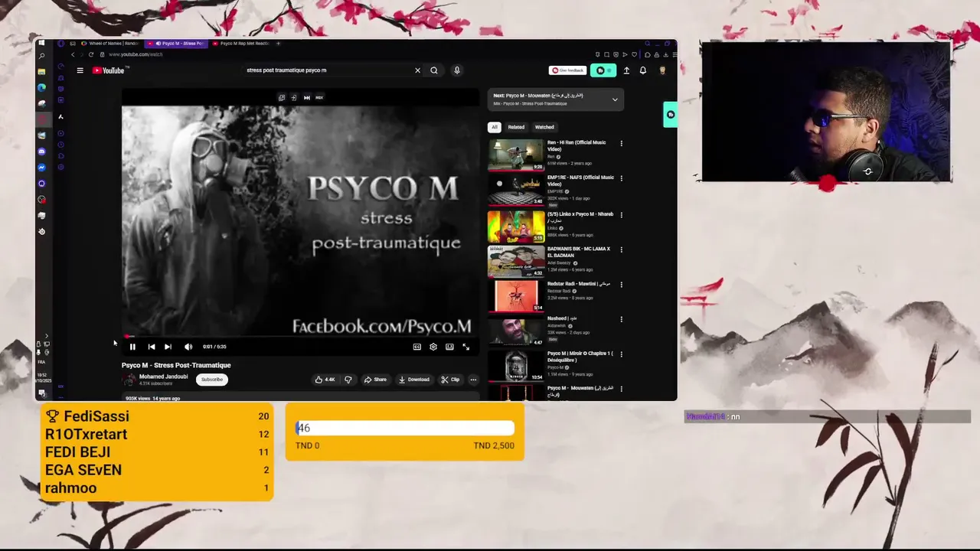Go back in browser history
The width and height of the screenshot is (980, 551).
pyautogui.click(x=73, y=55)
